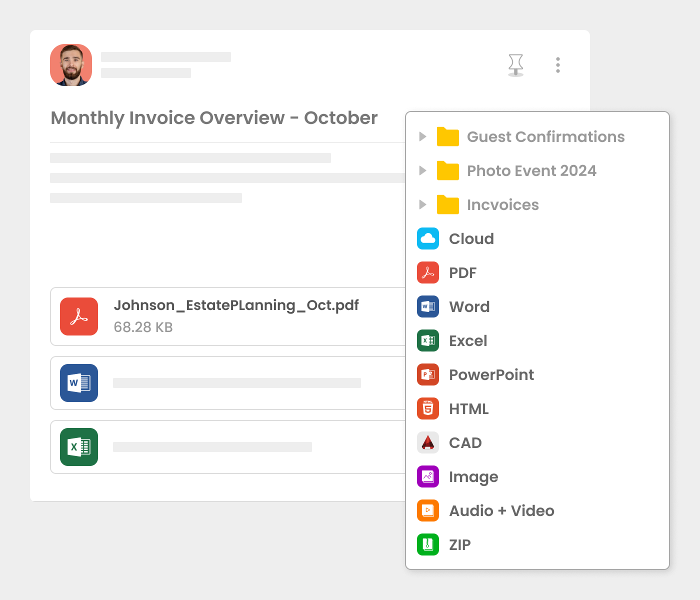Expand the Guest Confirmations folder arrow
This screenshot has width=700, height=600.
[x=422, y=136]
